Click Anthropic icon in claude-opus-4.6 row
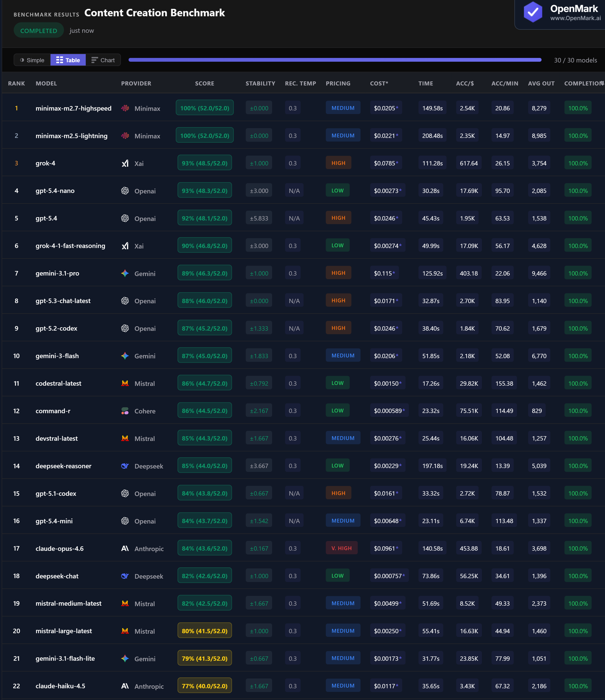The image size is (605, 700). (125, 548)
